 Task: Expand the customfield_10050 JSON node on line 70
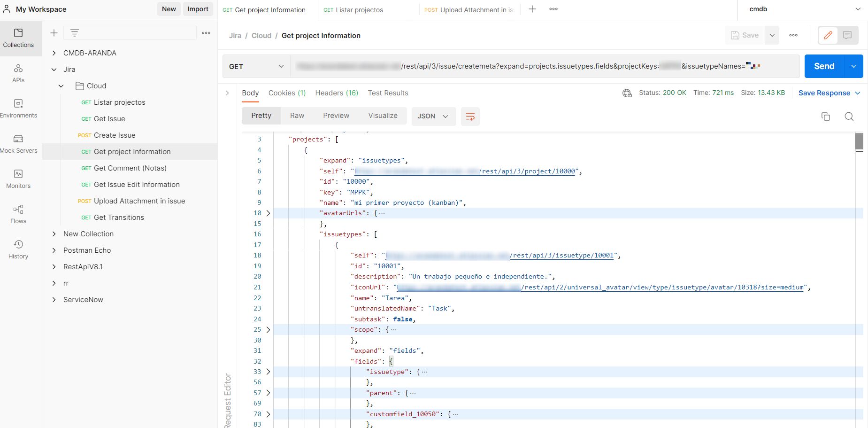269,414
